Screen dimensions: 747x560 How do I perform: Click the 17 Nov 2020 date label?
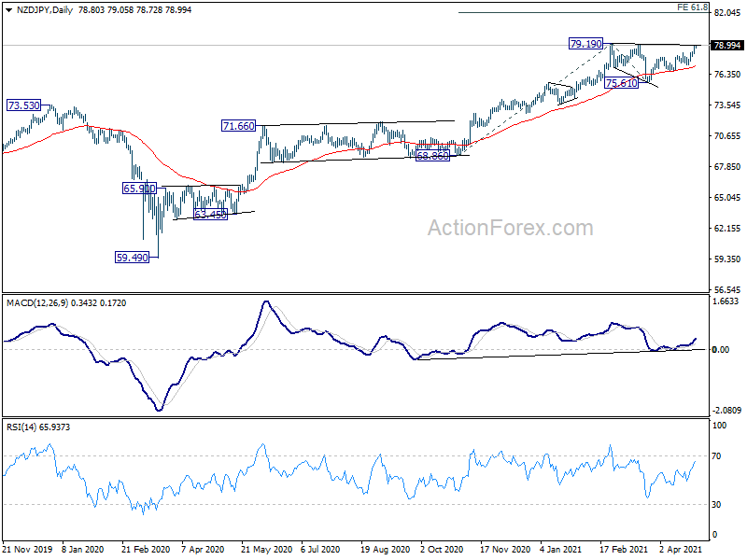[505, 550]
